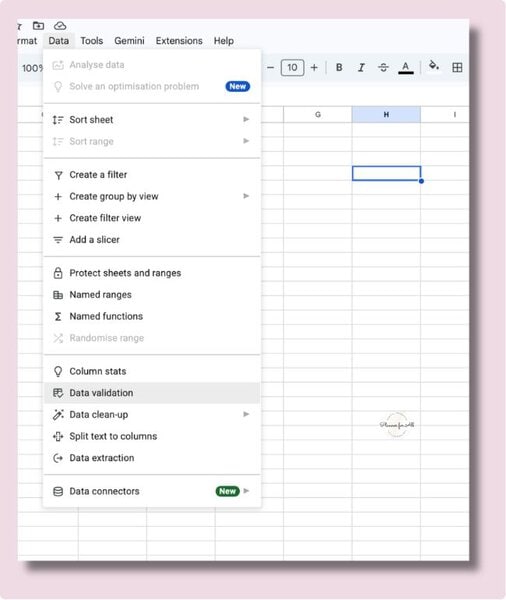Select Create group by view
This screenshot has height=600, width=506.
point(152,196)
